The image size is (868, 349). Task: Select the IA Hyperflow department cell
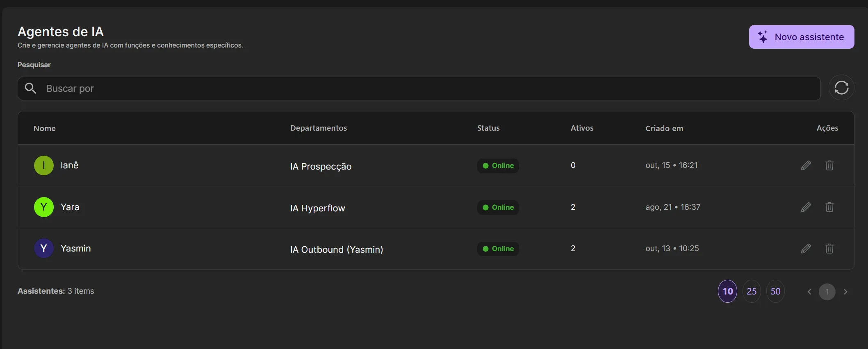(318, 208)
